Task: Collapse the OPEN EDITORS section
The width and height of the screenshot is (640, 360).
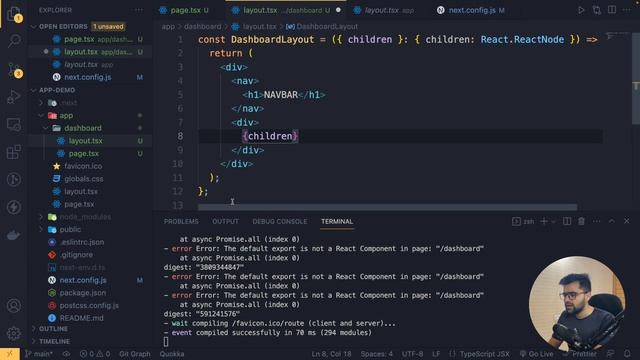Action: coord(63,26)
